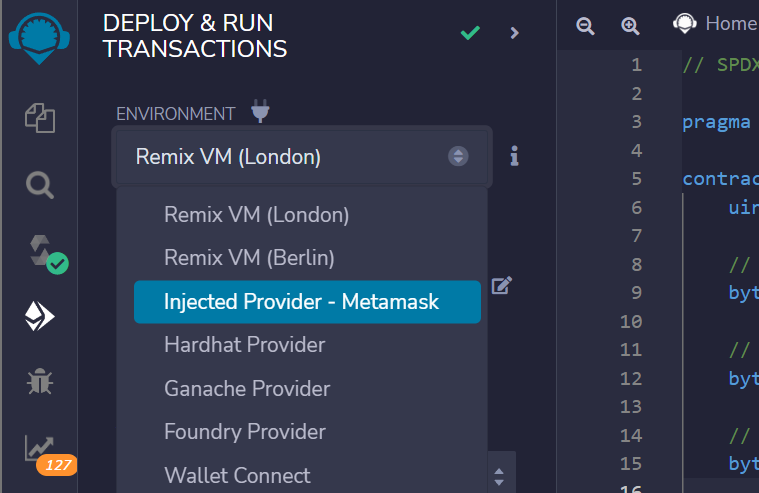Zoom out the editor font
The width and height of the screenshot is (759, 493).
click(x=585, y=25)
